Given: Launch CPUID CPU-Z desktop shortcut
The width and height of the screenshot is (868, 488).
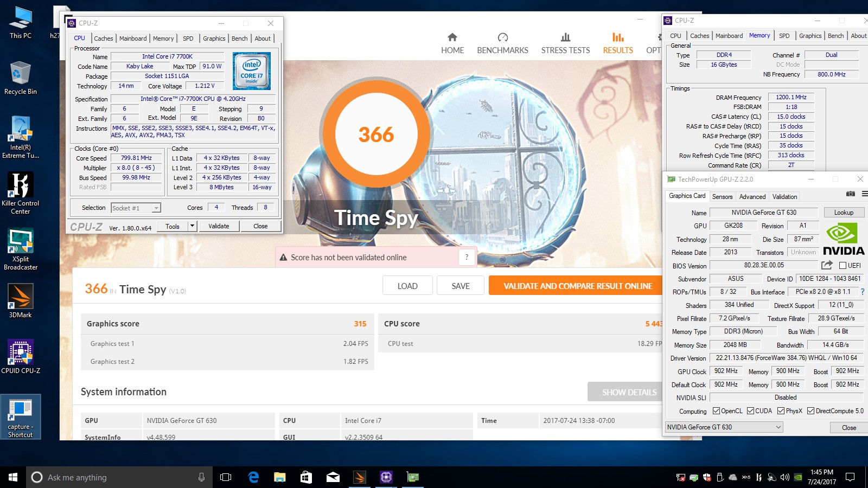Looking at the screenshot, I should 21,357.
